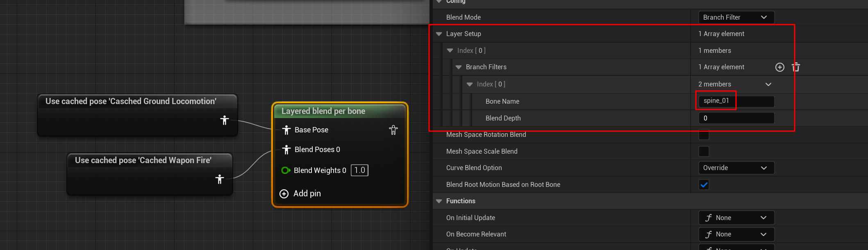Click the Layered blend output pose pin
The width and height of the screenshot is (868, 250).
tap(393, 130)
